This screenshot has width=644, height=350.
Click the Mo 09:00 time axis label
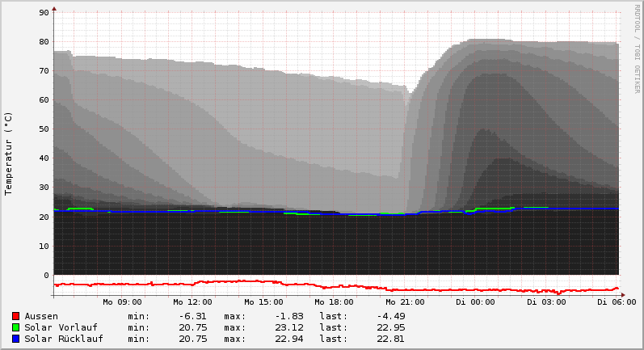(x=123, y=302)
